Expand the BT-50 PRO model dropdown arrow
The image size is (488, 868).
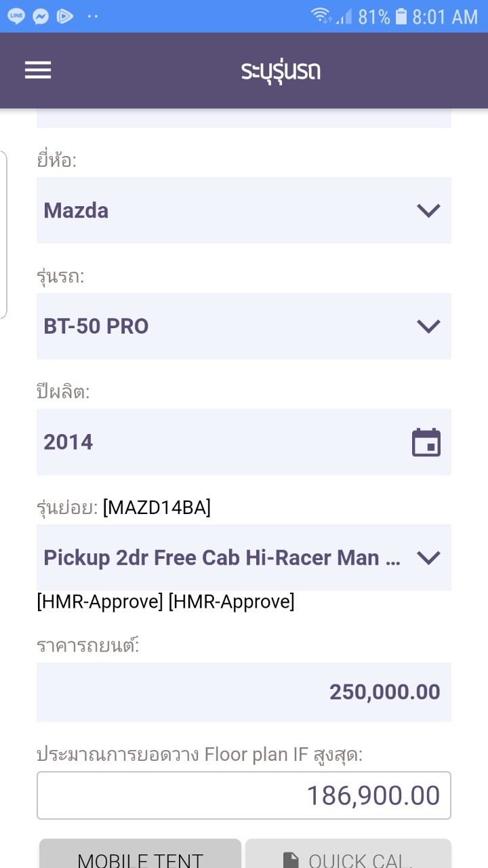click(x=428, y=327)
